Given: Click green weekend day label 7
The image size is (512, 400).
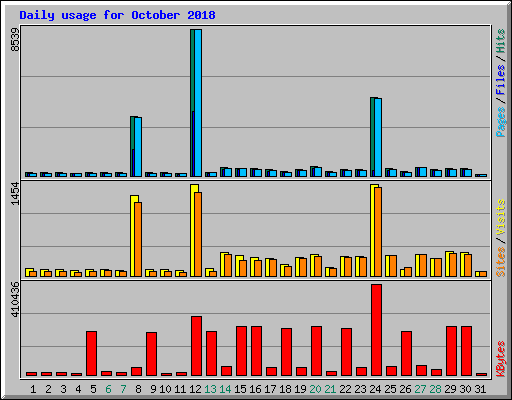Looking at the screenshot, I should click(x=123, y=389).
